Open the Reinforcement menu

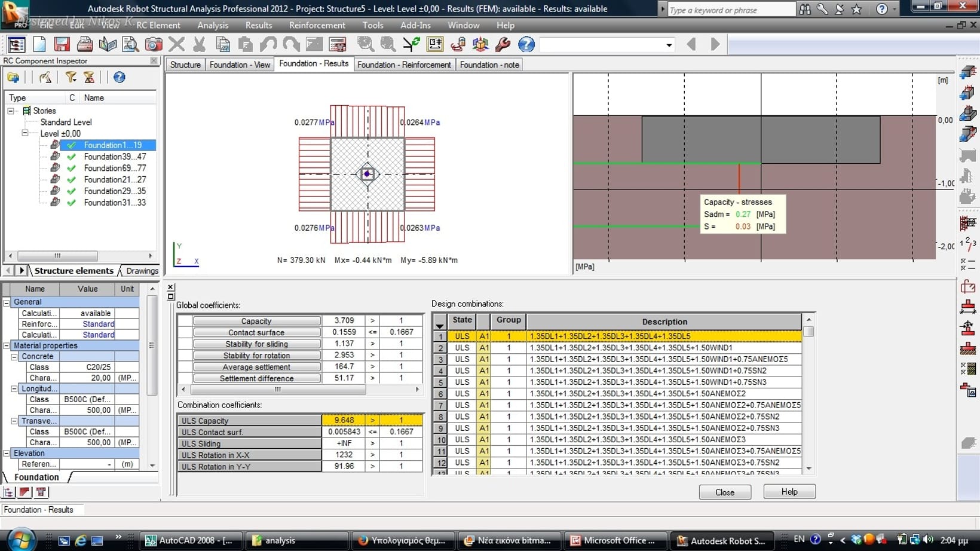pyautogui.click(x=317, y=25)
